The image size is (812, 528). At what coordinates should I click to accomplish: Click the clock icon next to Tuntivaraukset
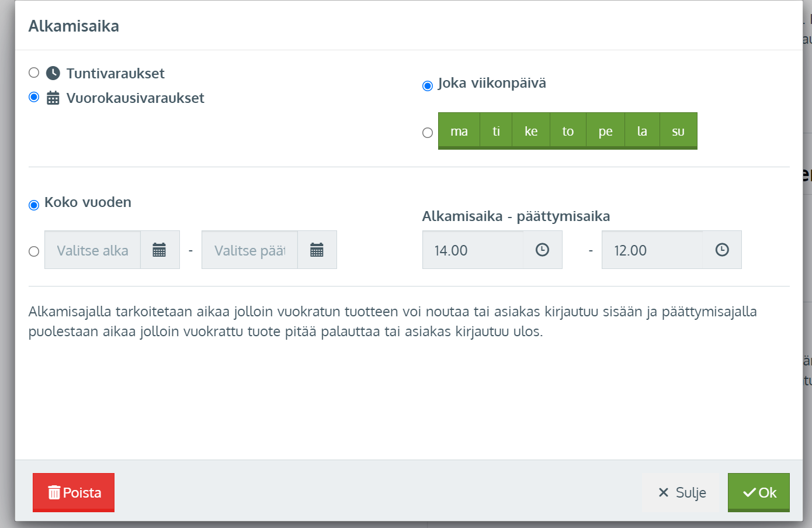[53, 73]
